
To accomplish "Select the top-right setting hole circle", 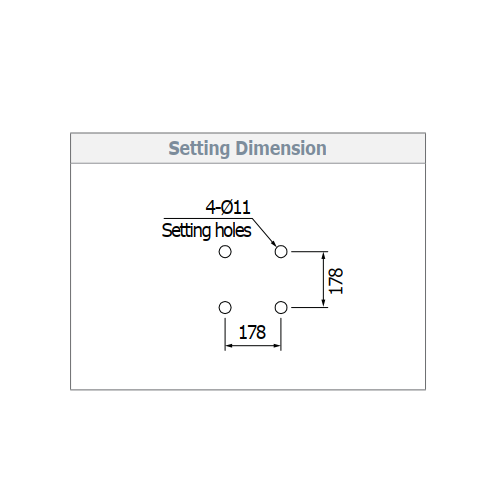I will pos(281,252).
